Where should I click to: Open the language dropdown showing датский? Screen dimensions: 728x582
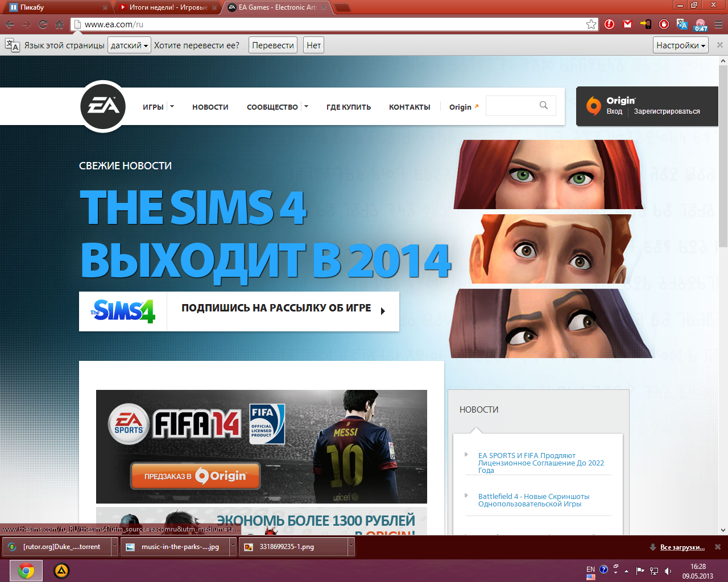[129, 45]
